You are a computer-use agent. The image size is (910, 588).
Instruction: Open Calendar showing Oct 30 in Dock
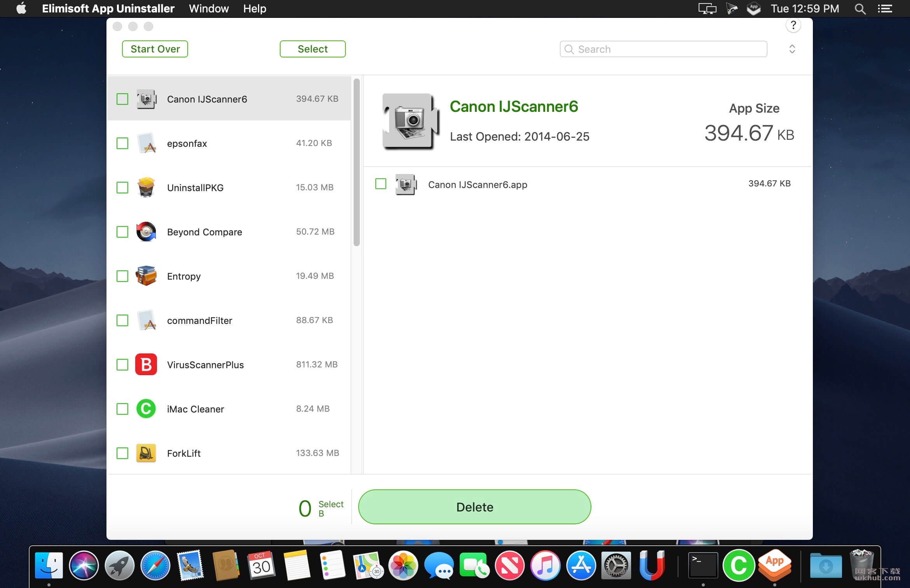[x=261, y=565]
